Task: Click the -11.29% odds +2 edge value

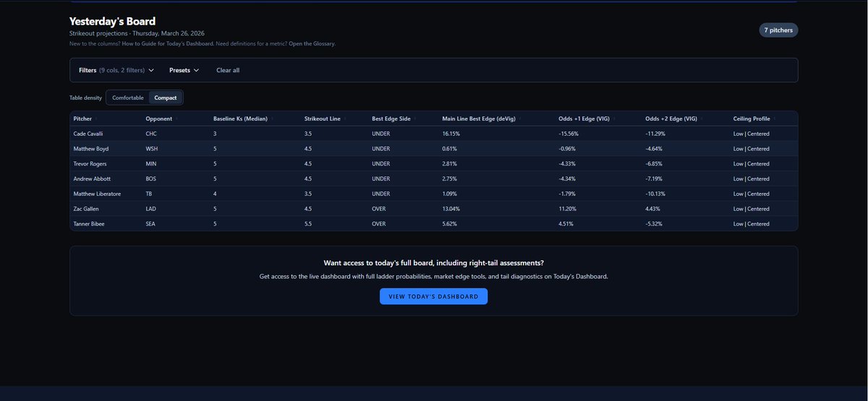Action: pos(656,134)
